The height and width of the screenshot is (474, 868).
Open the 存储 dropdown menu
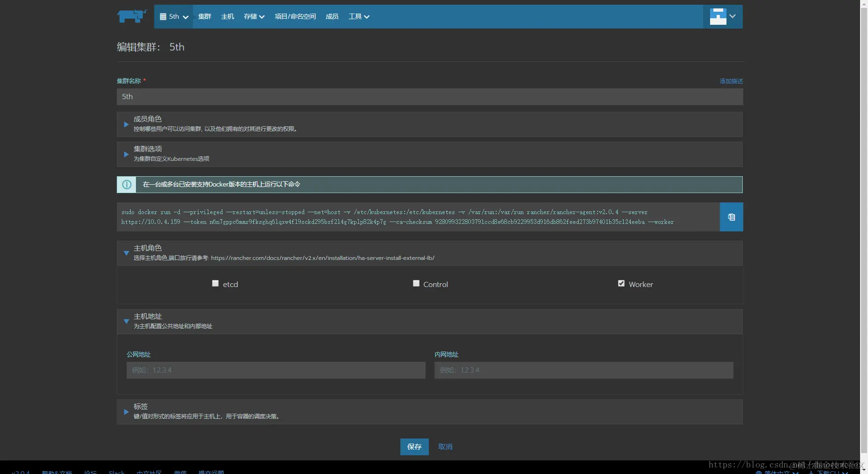[x=254, y=16]
